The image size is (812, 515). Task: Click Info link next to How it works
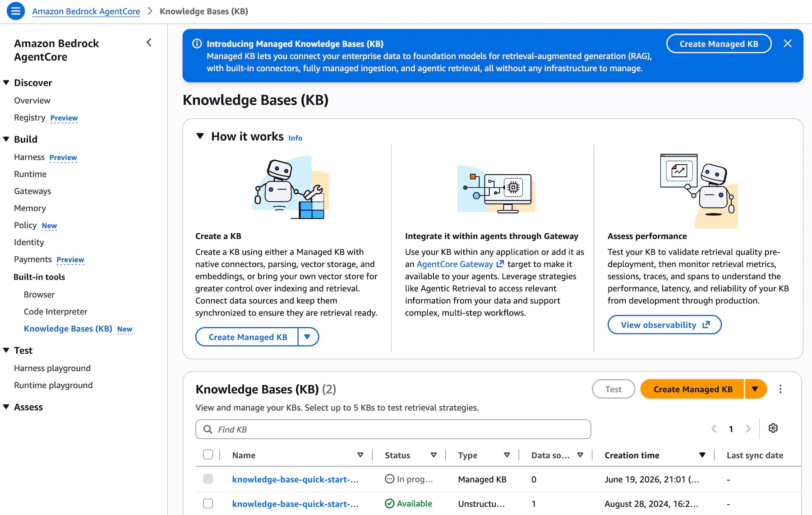[x=295, y=138]
